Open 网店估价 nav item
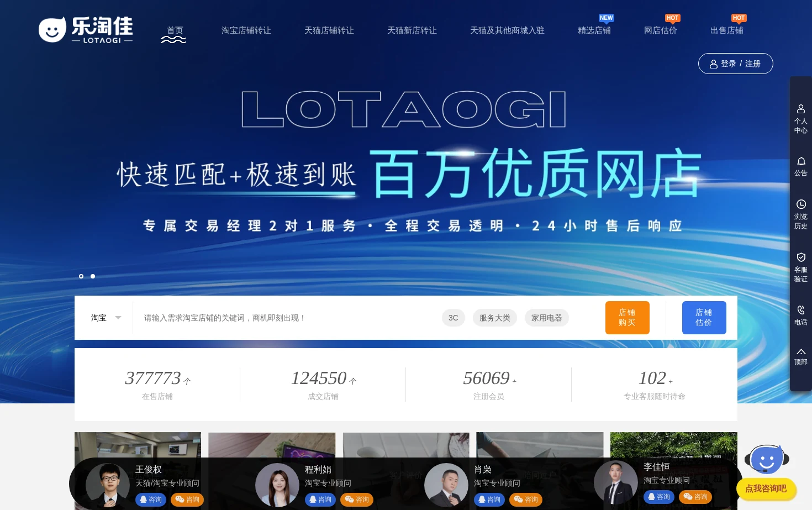812x510 pixels. (661, 30)
